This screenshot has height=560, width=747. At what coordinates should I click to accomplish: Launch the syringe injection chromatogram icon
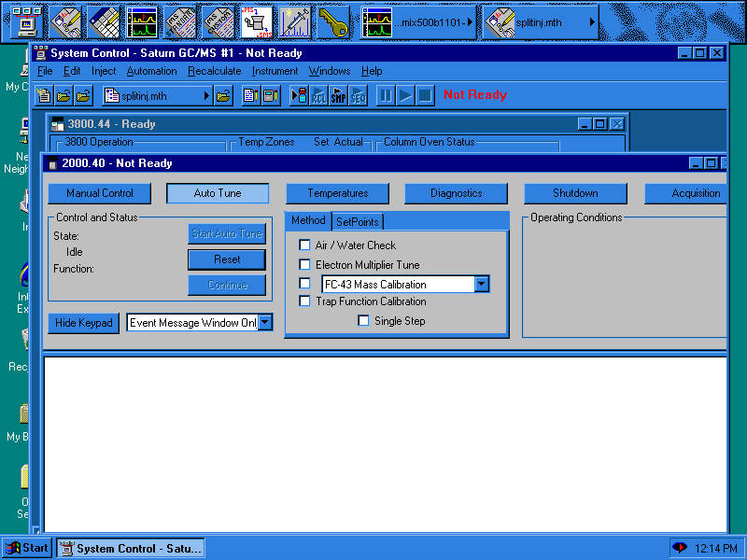tap(295, 21)
